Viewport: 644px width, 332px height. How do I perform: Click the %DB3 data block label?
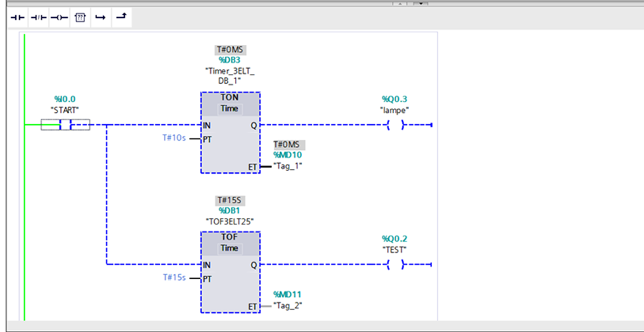click(229, 60)
